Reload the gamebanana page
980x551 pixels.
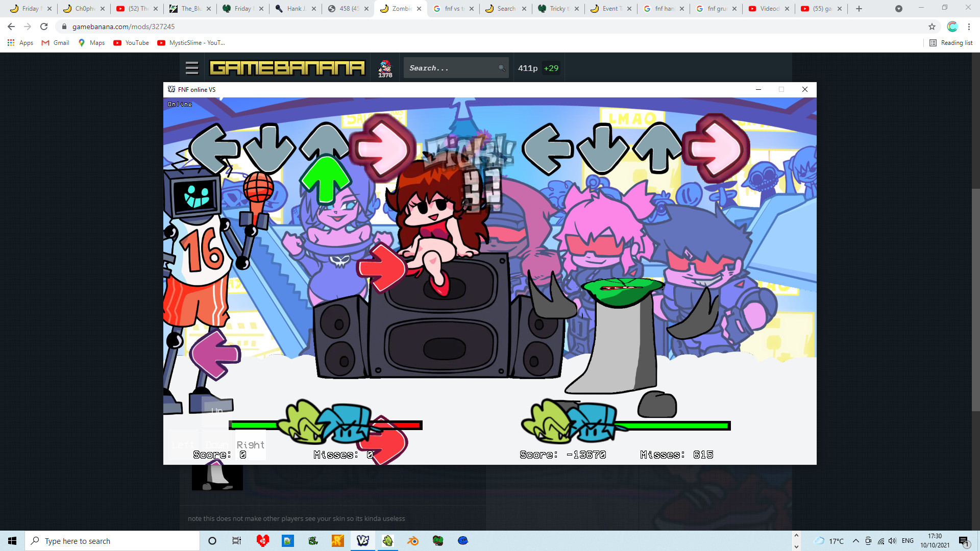(x=44, y=27)
